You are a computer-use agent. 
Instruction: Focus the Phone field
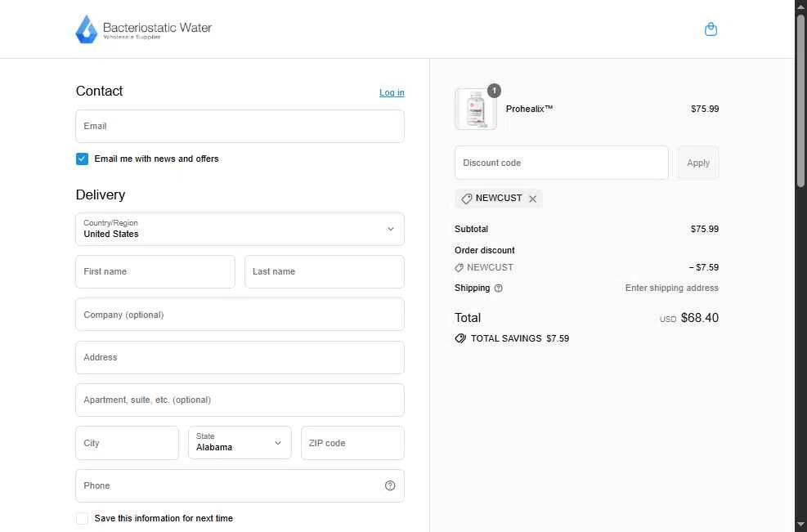point(240,485)
